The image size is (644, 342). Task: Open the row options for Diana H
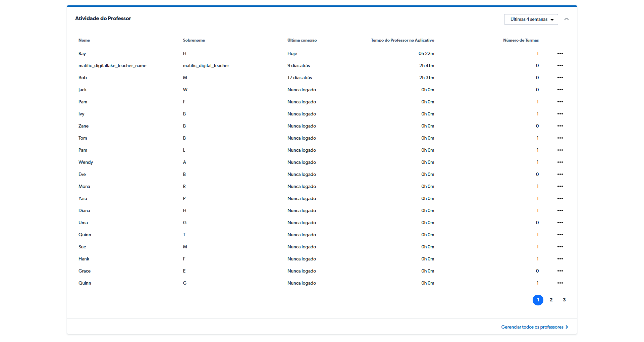click(560, 210)
